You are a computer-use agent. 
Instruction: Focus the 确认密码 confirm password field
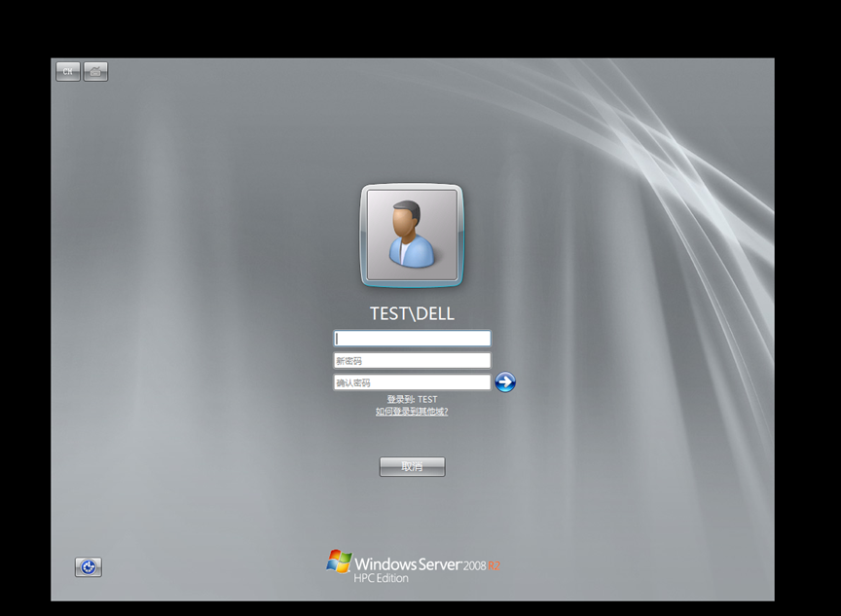pos(412,381)
